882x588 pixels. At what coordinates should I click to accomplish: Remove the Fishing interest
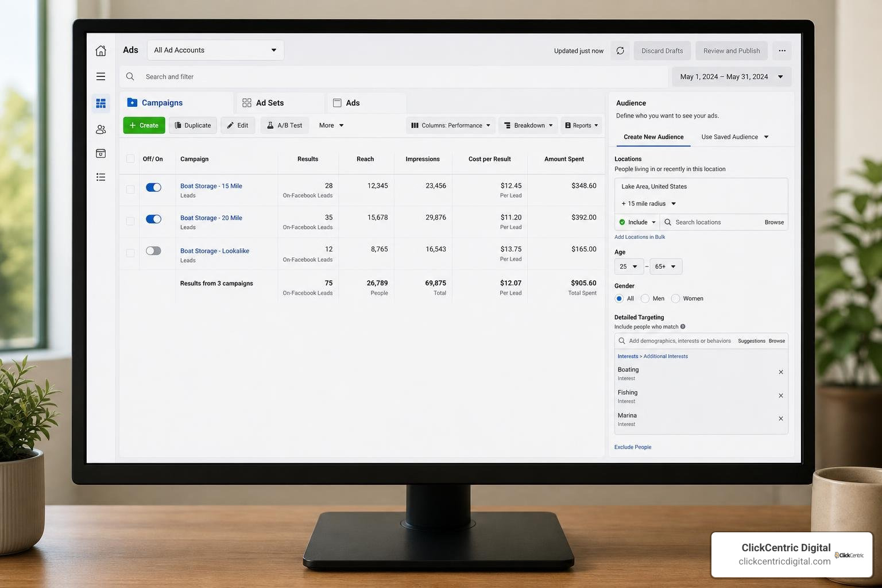click(781, 396)
